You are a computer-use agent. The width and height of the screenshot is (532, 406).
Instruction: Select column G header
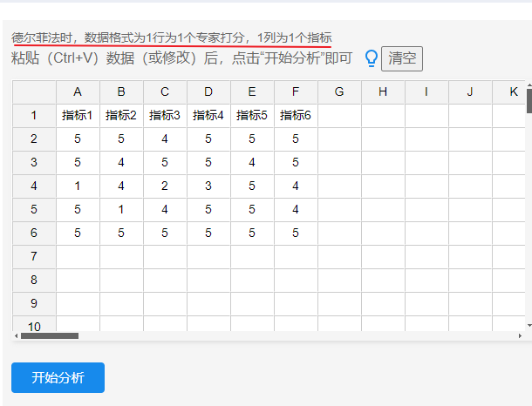pyautogui.click(x=339, y=92)
